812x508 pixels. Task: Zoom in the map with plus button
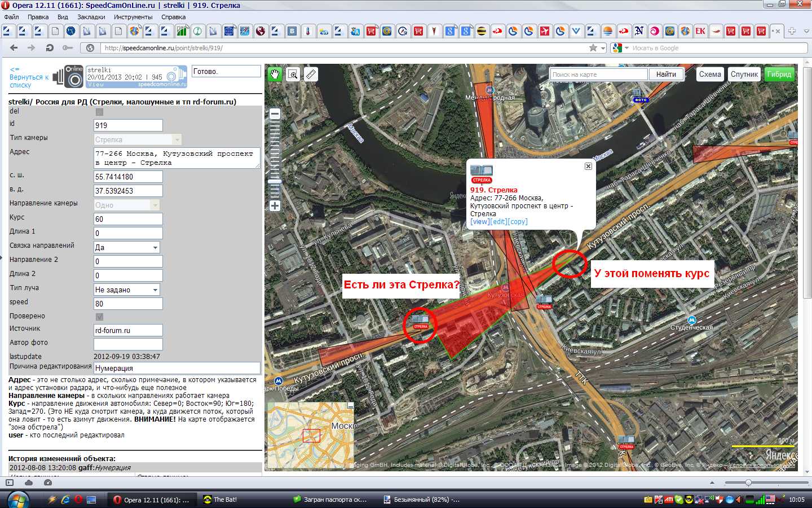[x=275, y=205]
